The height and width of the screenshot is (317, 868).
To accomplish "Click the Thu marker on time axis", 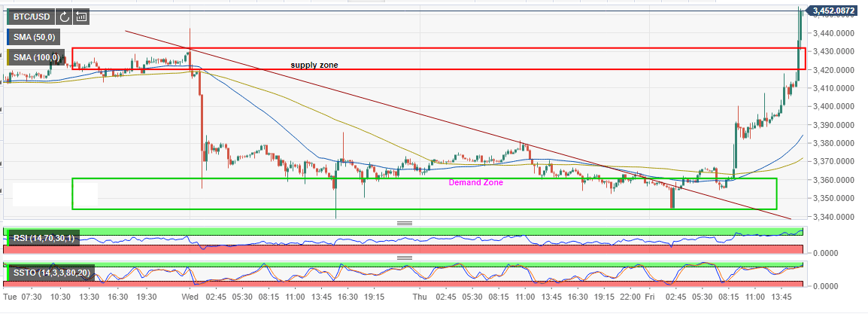I will coord(420,297).
